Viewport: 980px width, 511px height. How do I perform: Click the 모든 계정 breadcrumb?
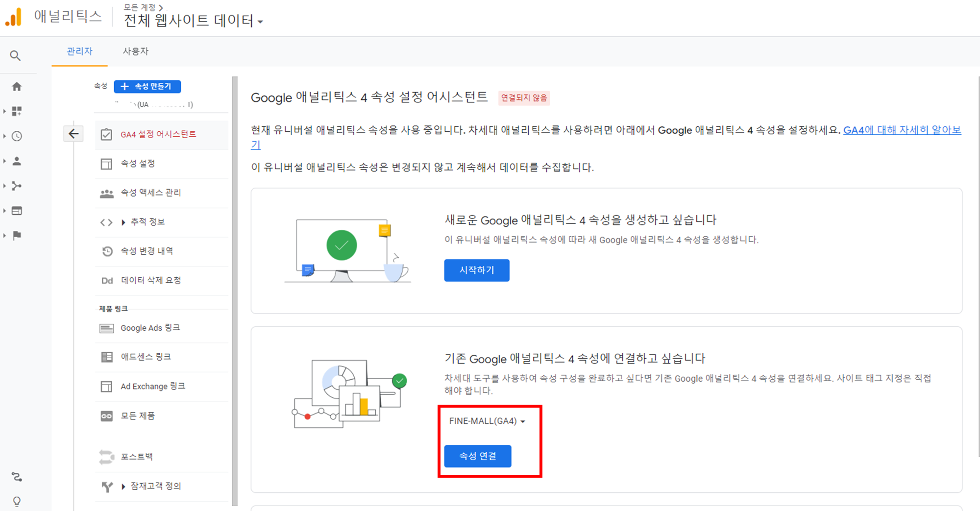coord(140,7)
